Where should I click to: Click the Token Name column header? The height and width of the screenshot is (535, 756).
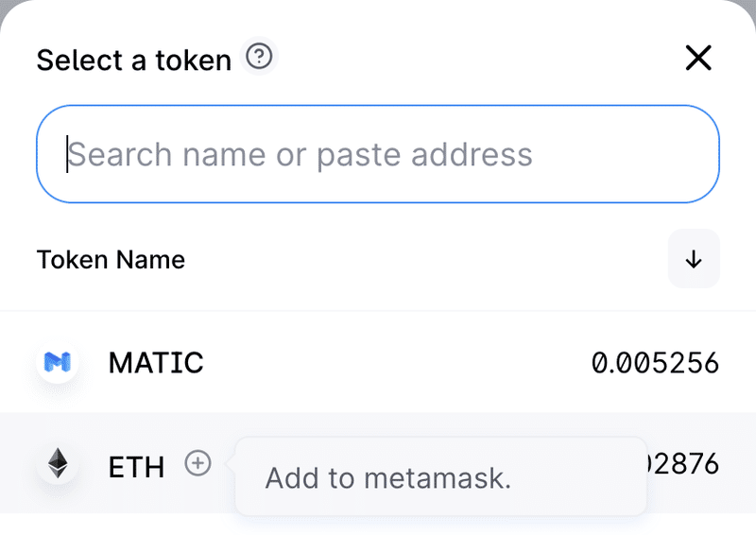tap(111, 260)
